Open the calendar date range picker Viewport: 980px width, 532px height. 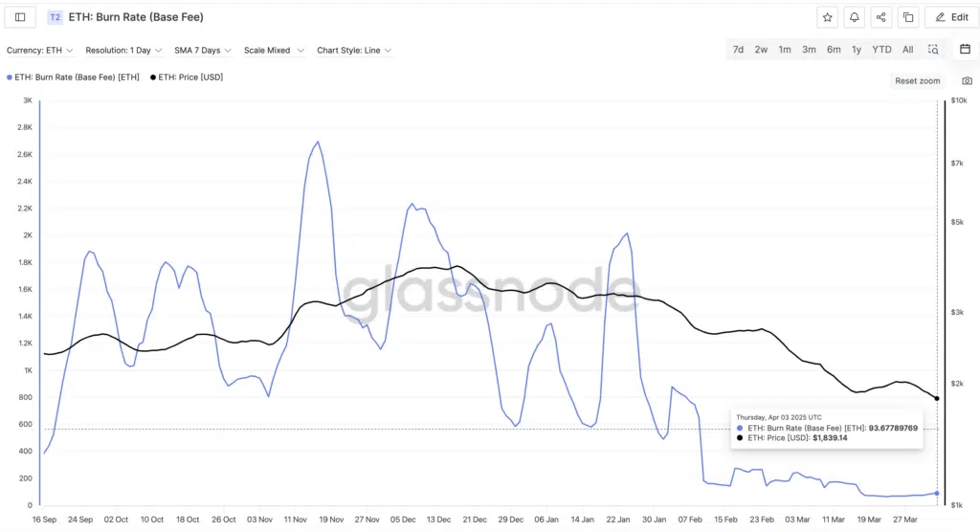coord(965,49)
